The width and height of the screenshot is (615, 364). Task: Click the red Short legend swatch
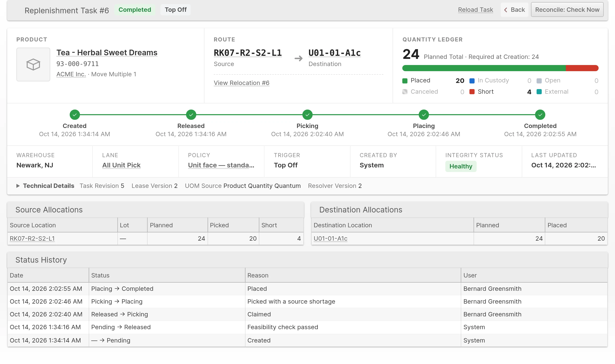coord(472,92)
